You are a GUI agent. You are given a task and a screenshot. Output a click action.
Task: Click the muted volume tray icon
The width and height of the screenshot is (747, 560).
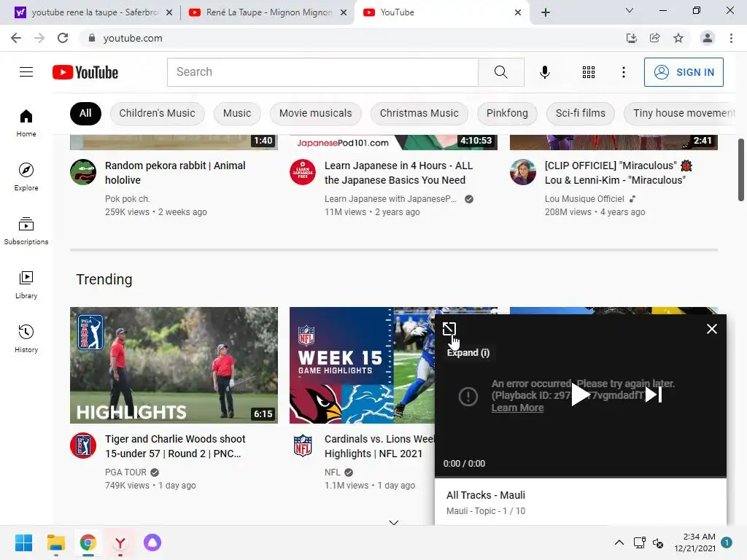point(658,542)
